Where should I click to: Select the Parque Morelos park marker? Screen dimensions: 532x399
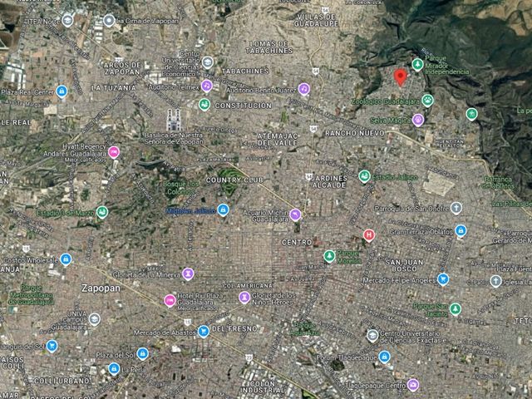(x=329, y=256)
